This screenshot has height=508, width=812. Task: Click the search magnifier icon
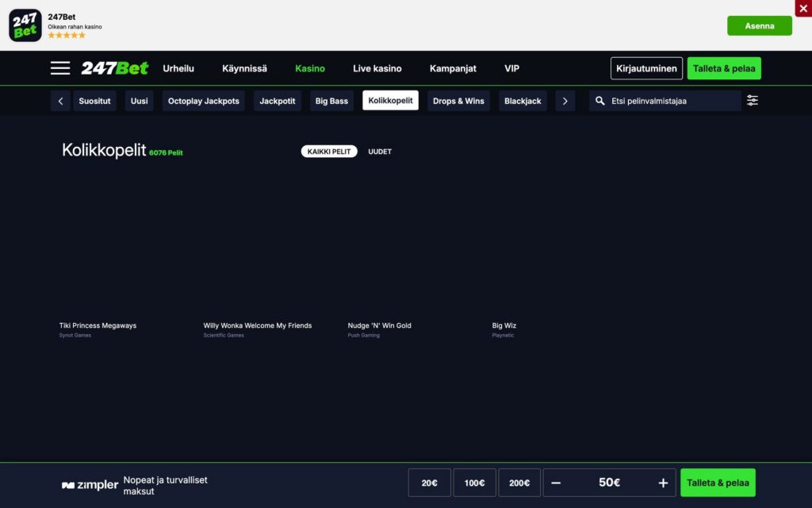(599, 101)
